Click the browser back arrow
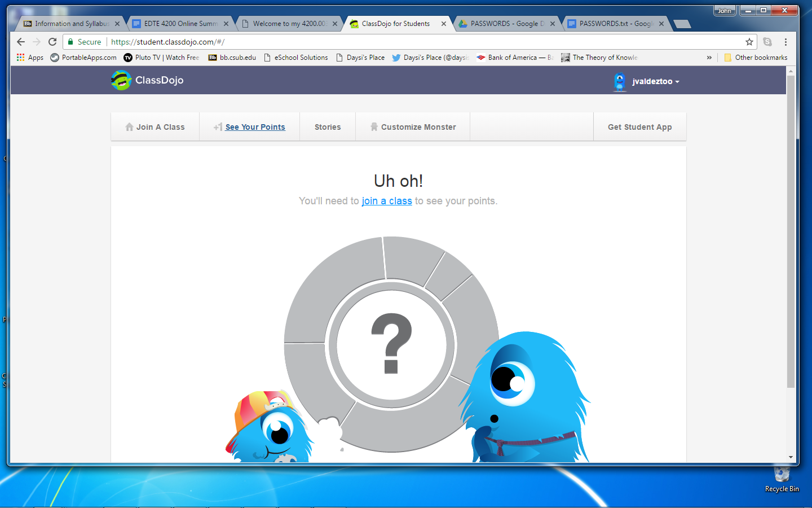 click(21, 42)
